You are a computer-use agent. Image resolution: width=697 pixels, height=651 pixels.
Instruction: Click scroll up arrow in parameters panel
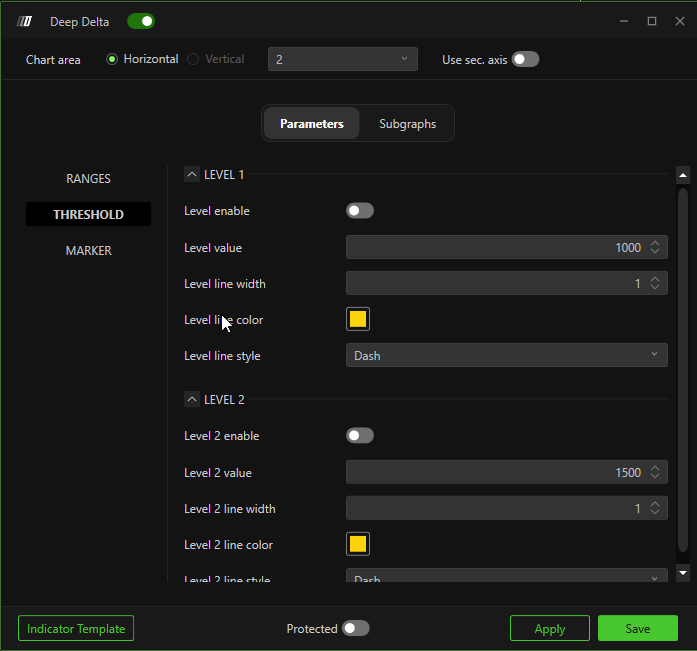click(x=683, y=176)
